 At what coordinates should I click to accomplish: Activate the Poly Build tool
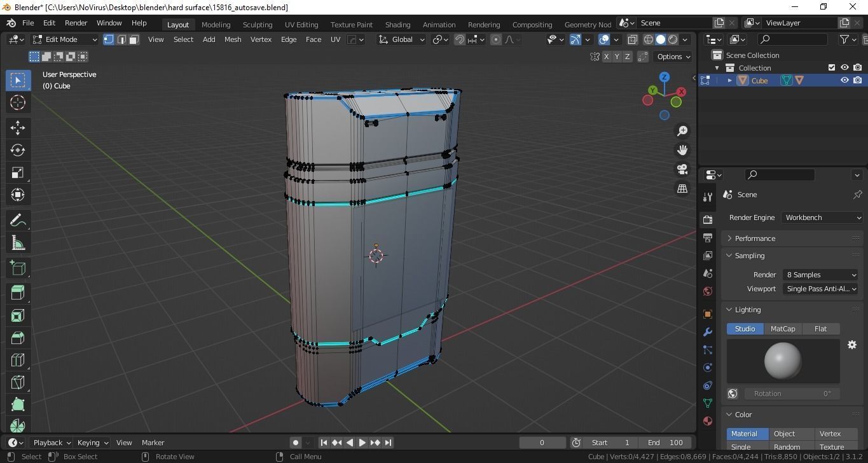(18, 404)
